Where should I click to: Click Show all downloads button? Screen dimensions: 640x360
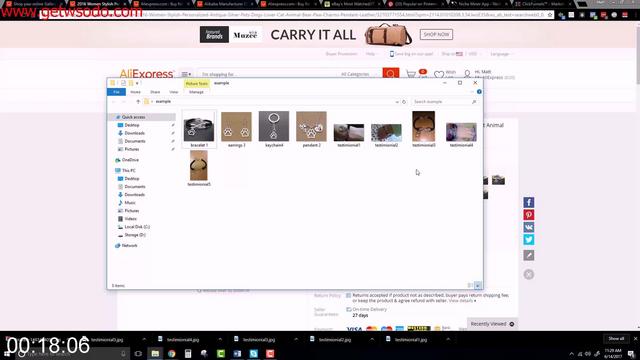(616, 339)
